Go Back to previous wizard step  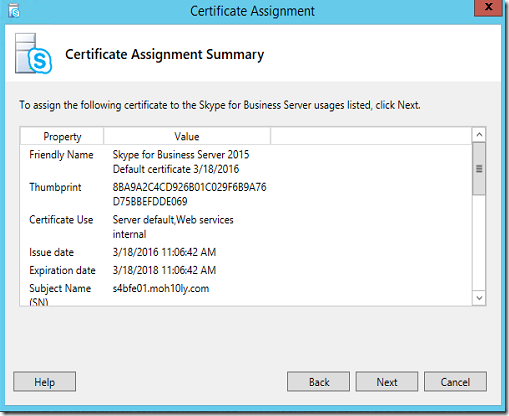coord(318,382)
